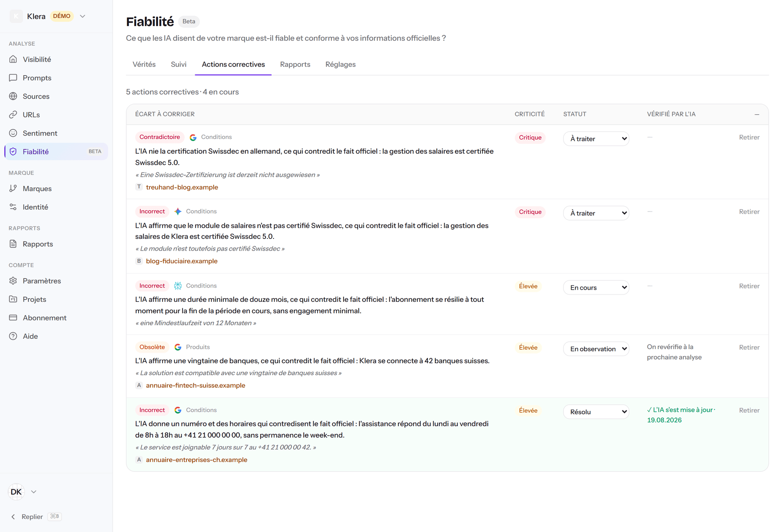Open Abonnement in the sidebar
This screenshot has width=782, height=532.
tap(56, 317)
